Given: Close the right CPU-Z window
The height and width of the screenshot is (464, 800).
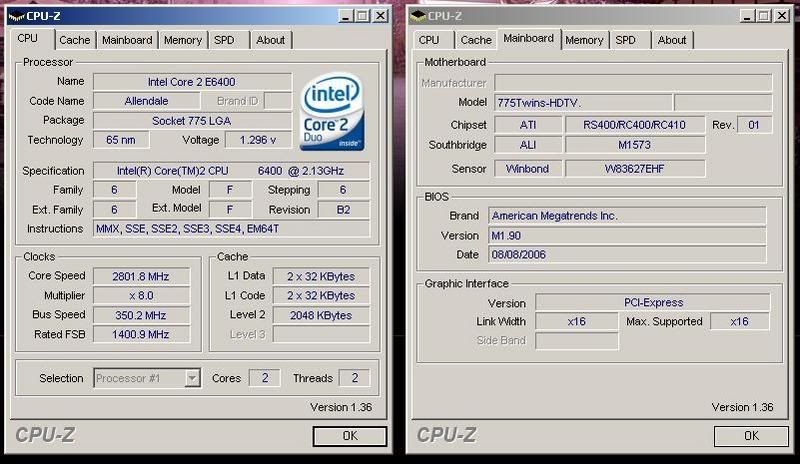Looking at the screenshot, I should (782, 16).
